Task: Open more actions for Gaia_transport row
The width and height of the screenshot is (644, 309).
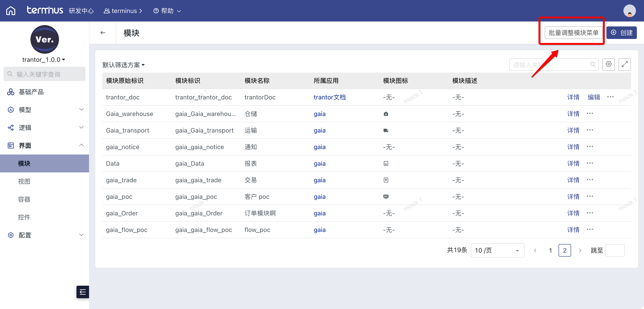Action: 590,130
